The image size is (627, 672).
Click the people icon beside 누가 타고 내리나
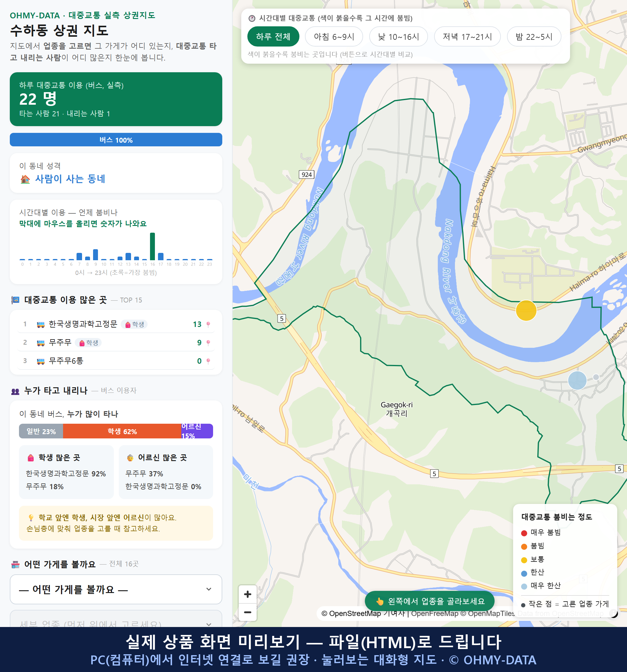tap(15, 391)
